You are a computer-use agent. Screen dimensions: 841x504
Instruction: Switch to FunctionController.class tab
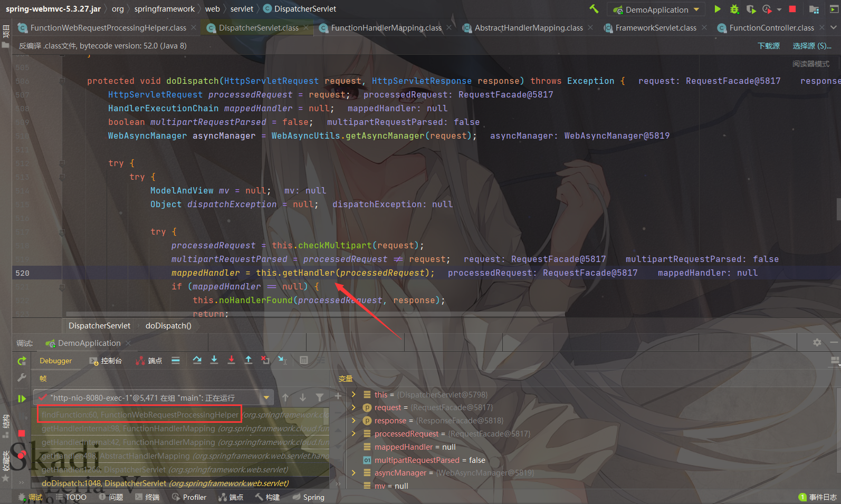pyautogui.click(x=771, y=27)
